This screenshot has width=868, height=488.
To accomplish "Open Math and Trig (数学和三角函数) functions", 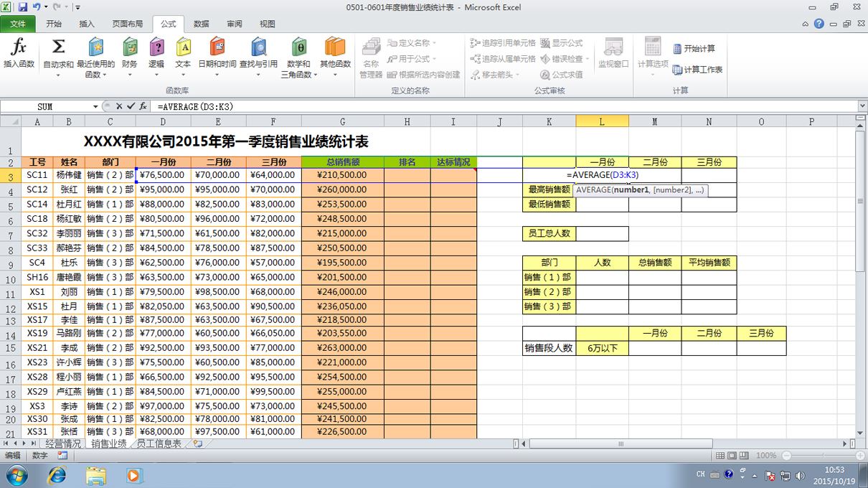I will pos(299,57).
